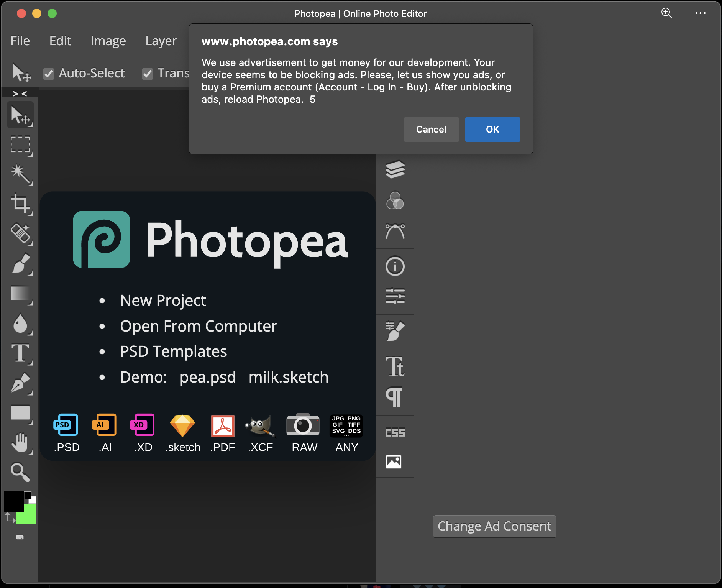Click the PSD Templates link
The width and height of the screenshot is (722, 588).
tap(173, 351)
